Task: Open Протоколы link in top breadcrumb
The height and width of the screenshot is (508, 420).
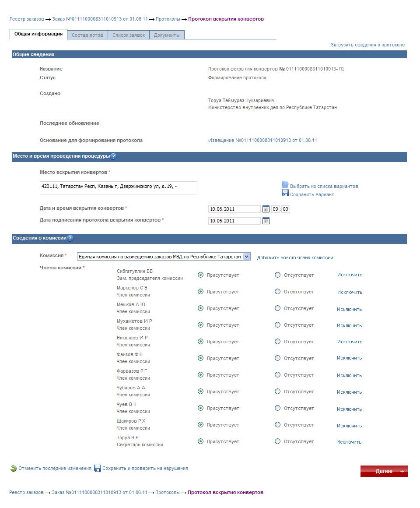Action: (168, 19)
